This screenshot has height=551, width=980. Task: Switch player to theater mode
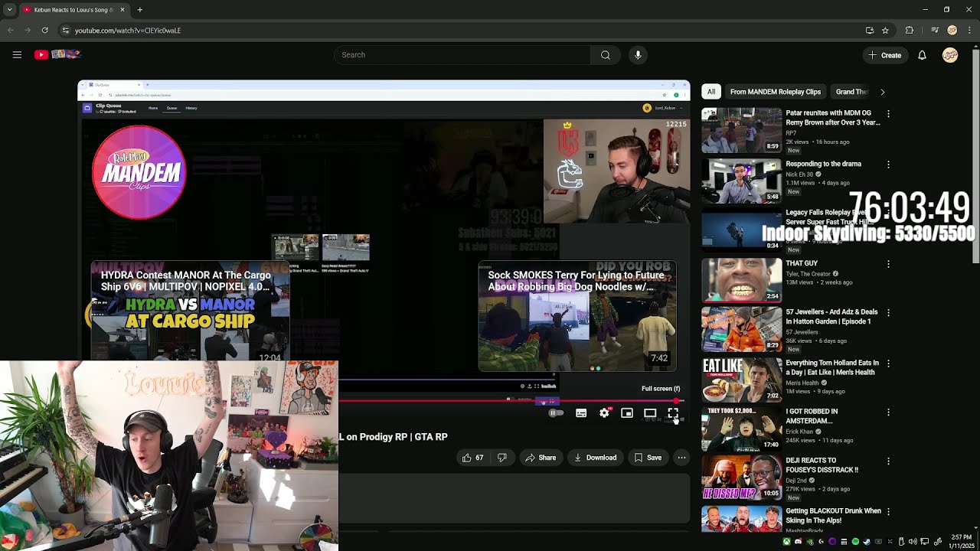[650, 413]
